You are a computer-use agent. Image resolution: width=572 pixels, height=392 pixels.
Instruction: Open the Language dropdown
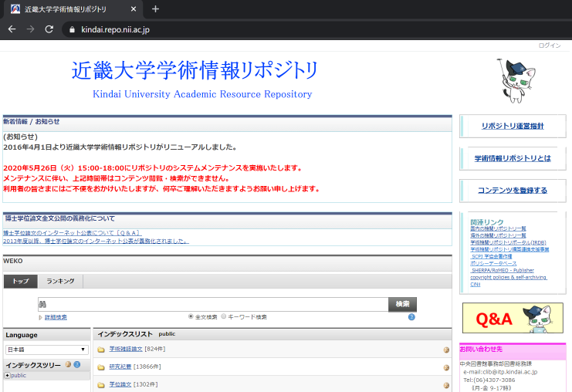point(47,350)
